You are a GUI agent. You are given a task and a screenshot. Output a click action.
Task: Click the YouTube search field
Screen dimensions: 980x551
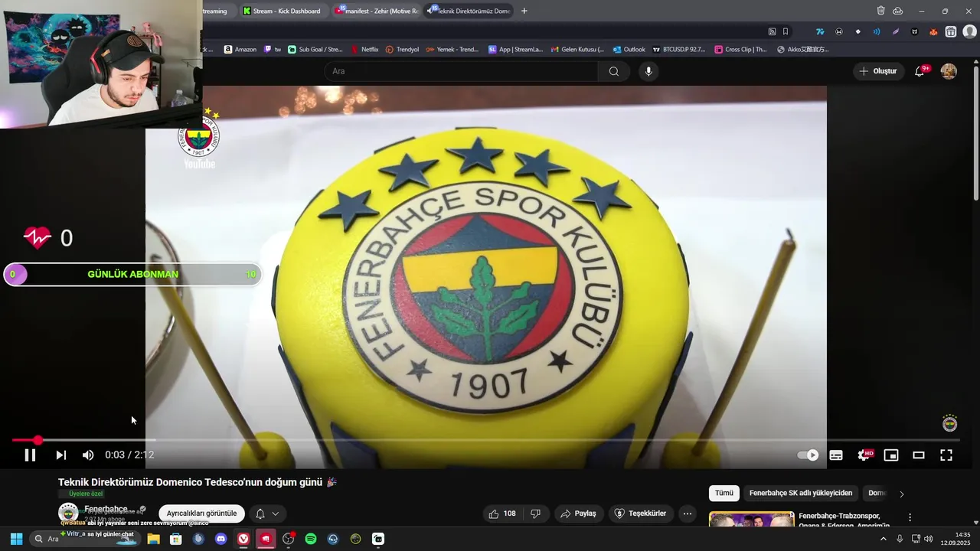pyautogui.click(x=462, y=71)
